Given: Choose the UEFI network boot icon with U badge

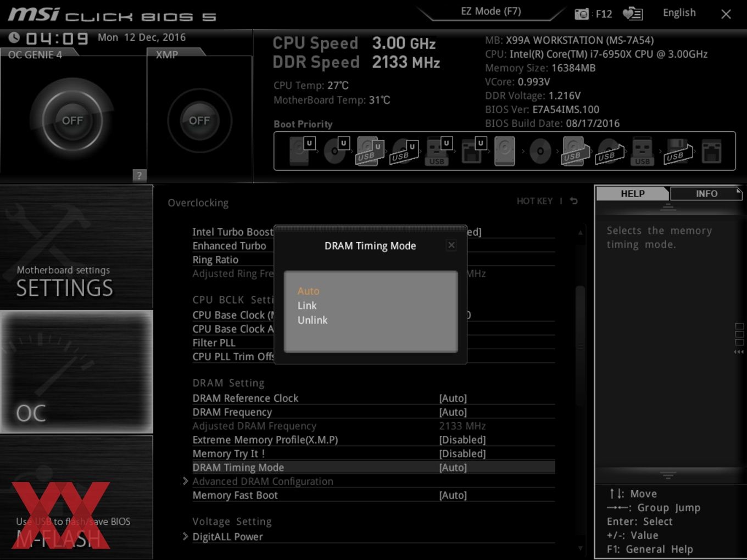Looking at the screenshot, I should pos(473,151).
